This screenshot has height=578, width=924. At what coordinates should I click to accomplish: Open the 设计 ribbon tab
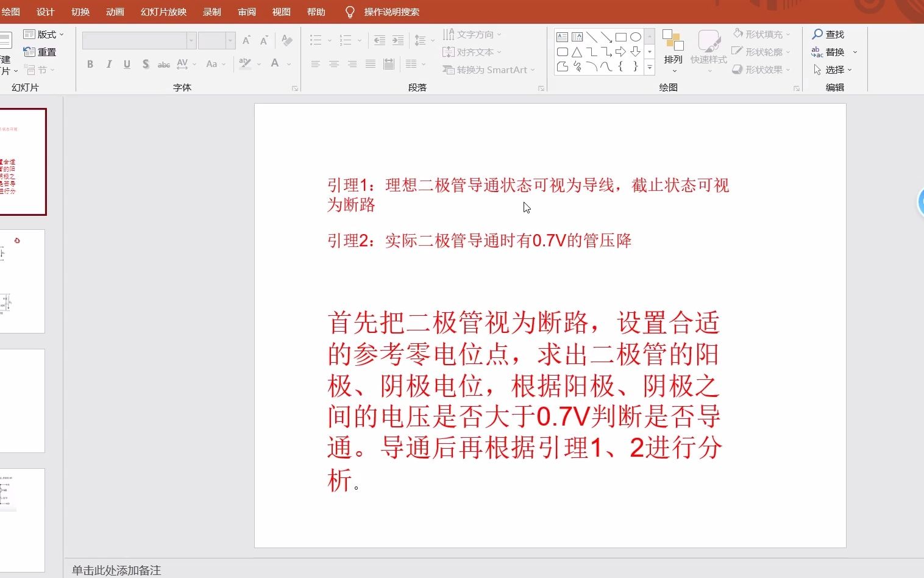click(x=45, y=12)
